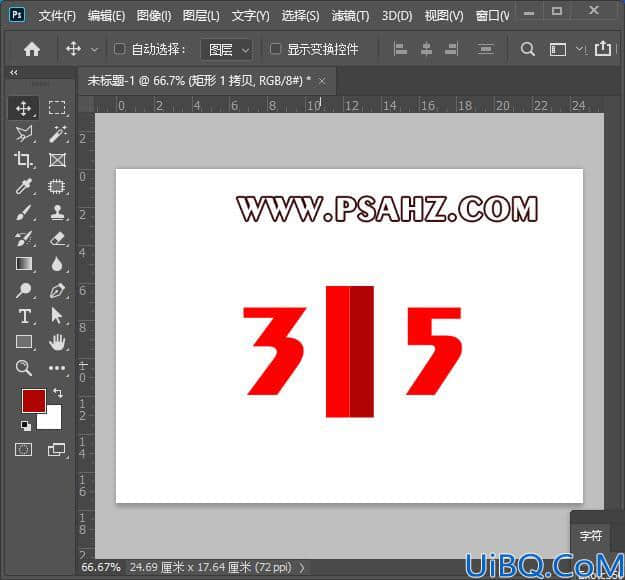Open the 图层 auto-select dropdown

[x=226, y=50]
